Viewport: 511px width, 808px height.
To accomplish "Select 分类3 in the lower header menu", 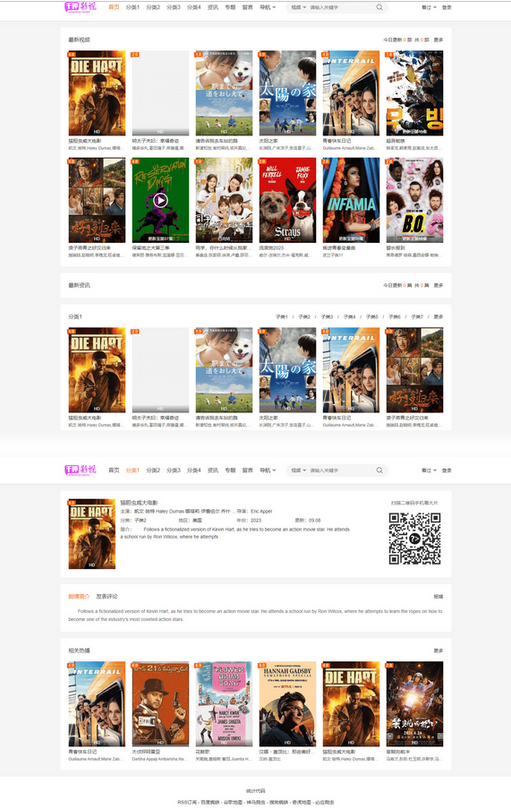I will pos(174,470).
